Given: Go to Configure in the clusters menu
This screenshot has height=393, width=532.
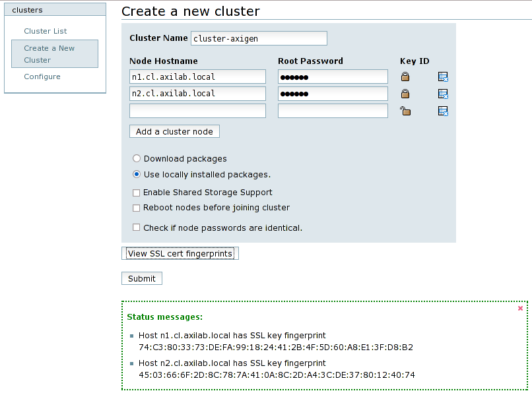Looking at the screenshot, I should pos(42,76).
